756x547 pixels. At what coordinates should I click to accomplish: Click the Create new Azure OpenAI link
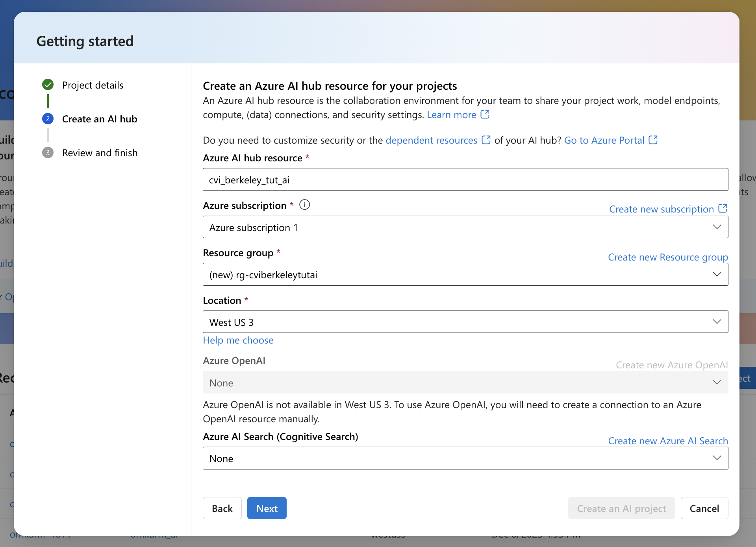(x=672, y=365)
